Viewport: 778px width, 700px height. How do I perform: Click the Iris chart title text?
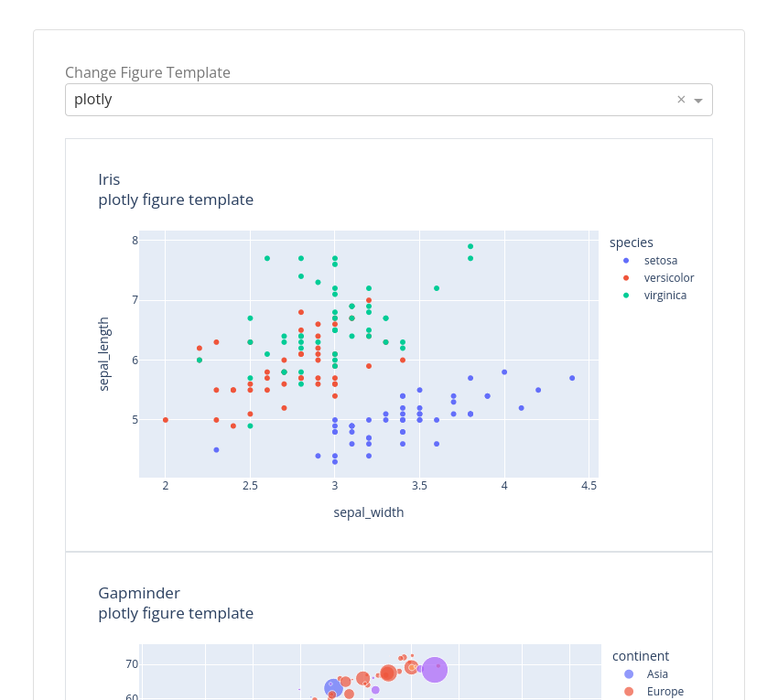[x=109, y=179]
